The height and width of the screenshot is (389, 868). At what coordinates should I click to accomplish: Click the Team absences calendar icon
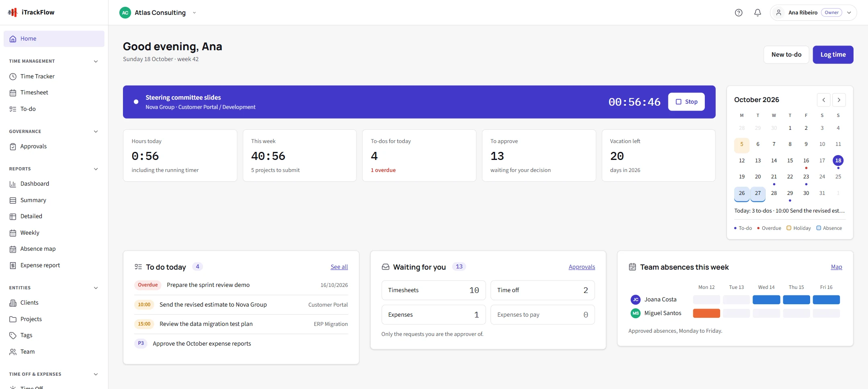(632, 267)
